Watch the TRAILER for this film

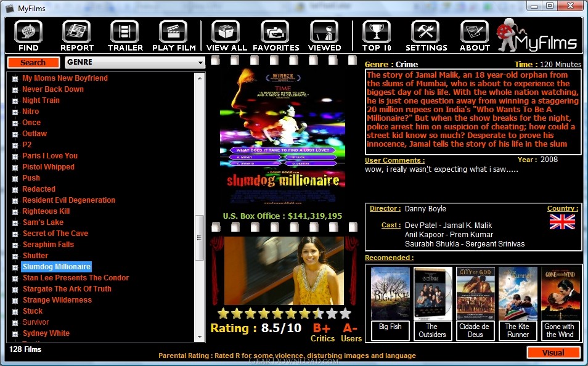pyautogui.click(x=125, y=36)
